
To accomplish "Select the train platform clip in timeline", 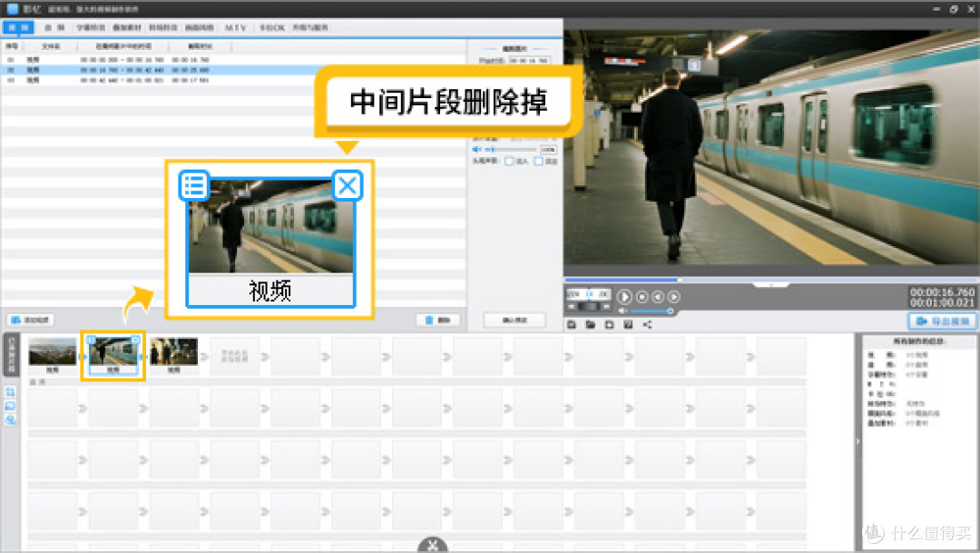I will (x=113, y=354).
